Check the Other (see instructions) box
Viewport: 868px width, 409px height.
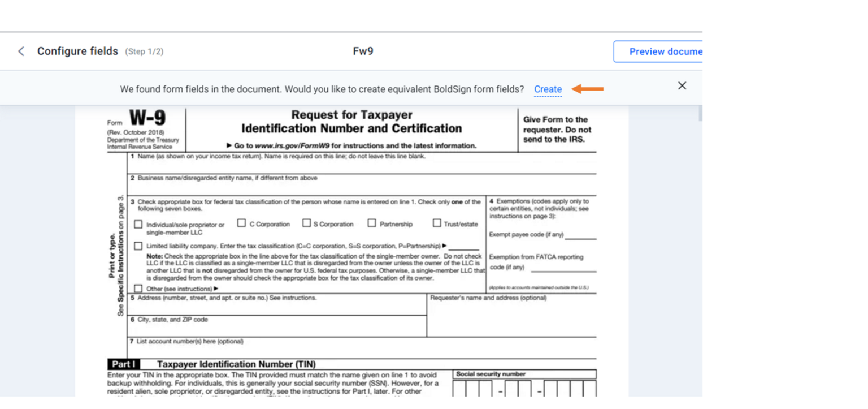coord(138,290)
